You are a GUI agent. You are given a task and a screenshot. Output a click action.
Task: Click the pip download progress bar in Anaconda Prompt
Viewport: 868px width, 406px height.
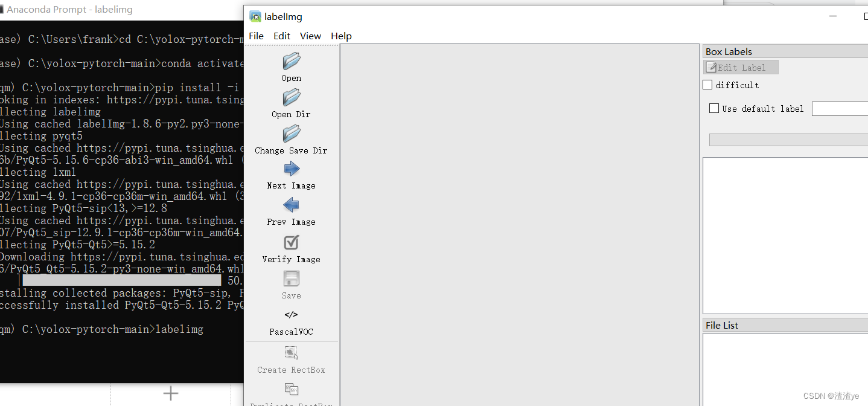(121, 281)
